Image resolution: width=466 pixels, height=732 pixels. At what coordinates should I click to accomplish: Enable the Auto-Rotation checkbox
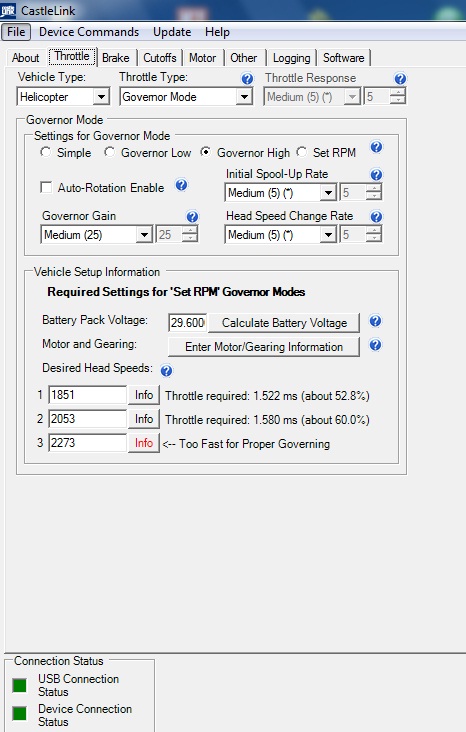[46, 187]
